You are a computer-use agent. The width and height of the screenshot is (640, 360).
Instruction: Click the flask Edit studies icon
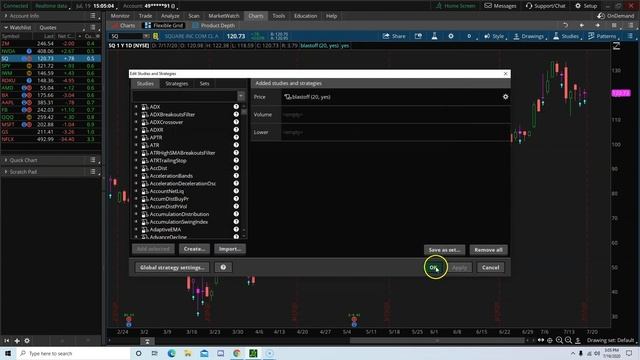pyautogui.click(x=434, y=36)
